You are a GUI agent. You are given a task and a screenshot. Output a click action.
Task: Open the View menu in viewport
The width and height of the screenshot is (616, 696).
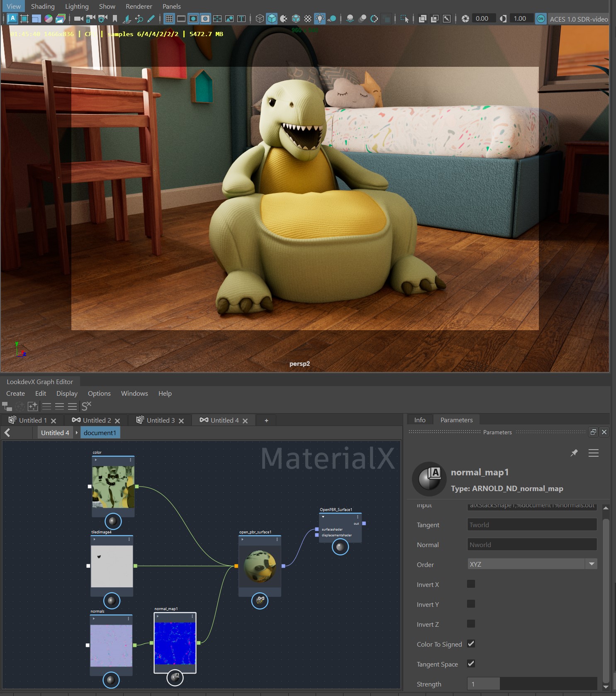point(13,6)
